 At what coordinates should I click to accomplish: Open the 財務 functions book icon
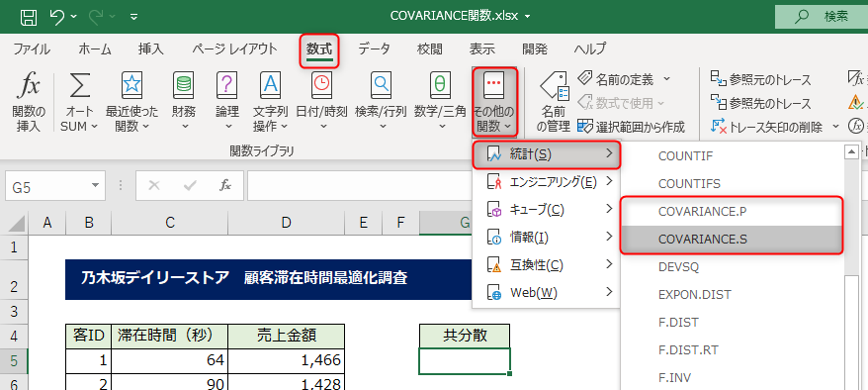coord(184,86)
